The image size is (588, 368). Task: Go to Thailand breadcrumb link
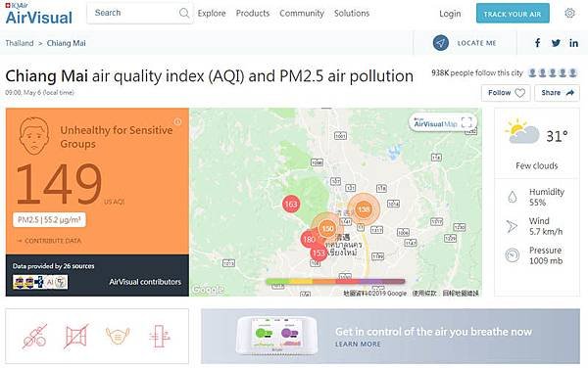[20, 43]
